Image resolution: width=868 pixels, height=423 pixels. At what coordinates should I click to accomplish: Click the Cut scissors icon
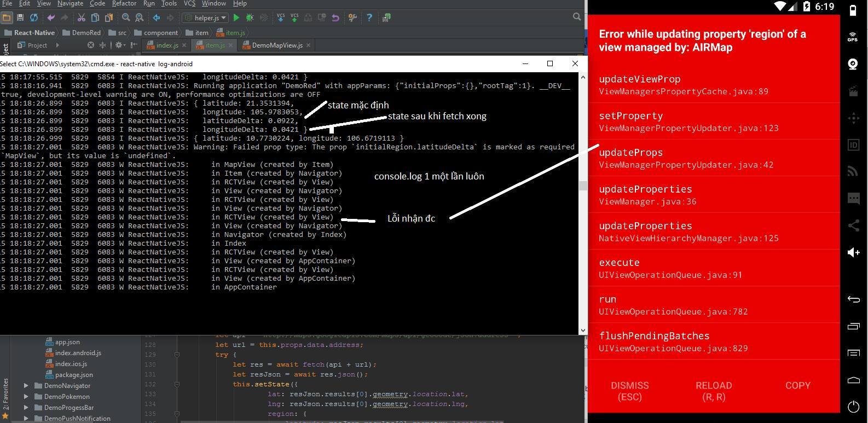pos(81,18)
